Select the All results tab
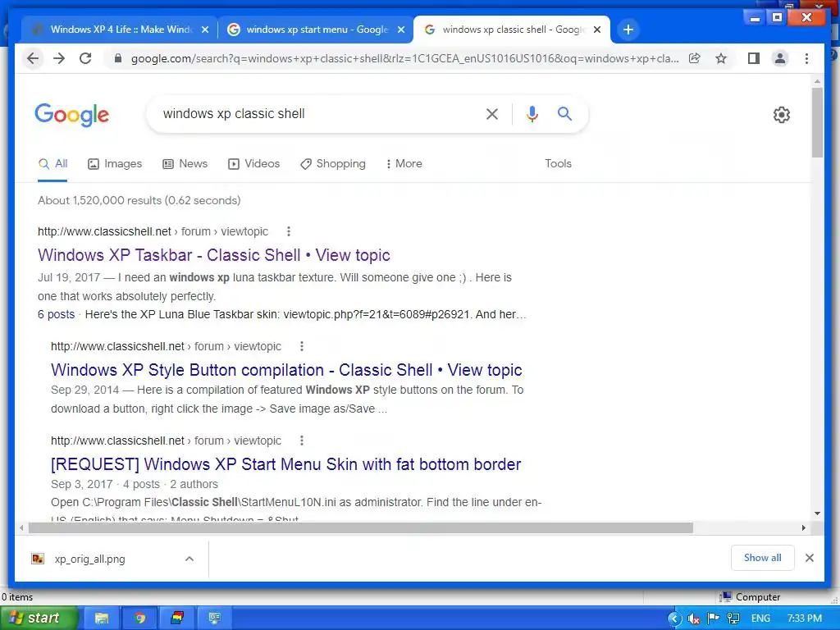840x630 pixels. (x=52, y=163)
